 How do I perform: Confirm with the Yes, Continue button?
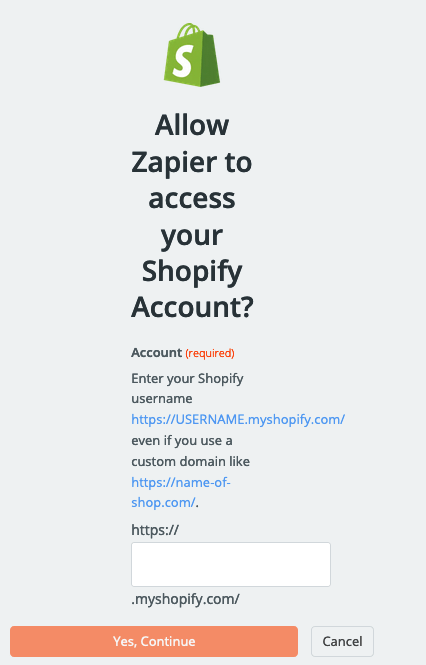coord(154,641)
